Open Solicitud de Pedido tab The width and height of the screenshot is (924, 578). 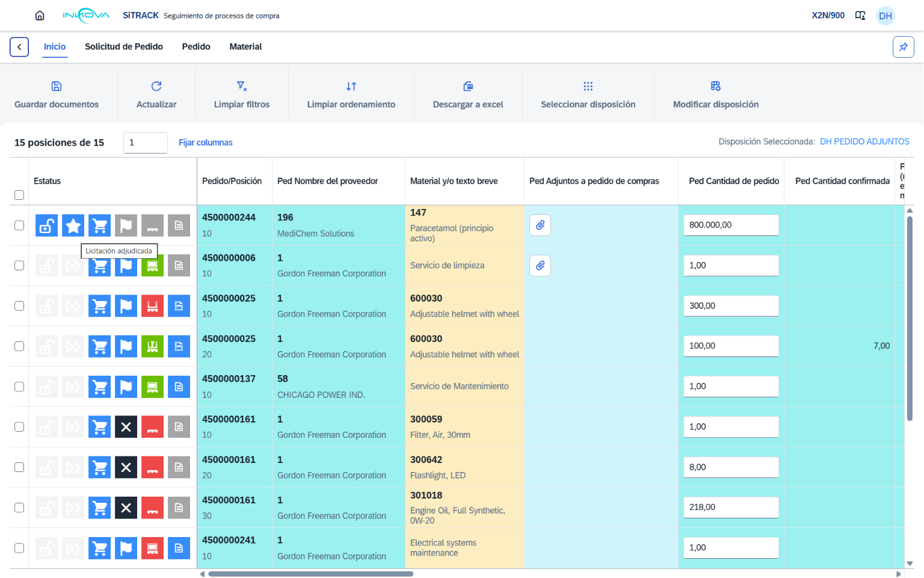[x=124, y=46]
